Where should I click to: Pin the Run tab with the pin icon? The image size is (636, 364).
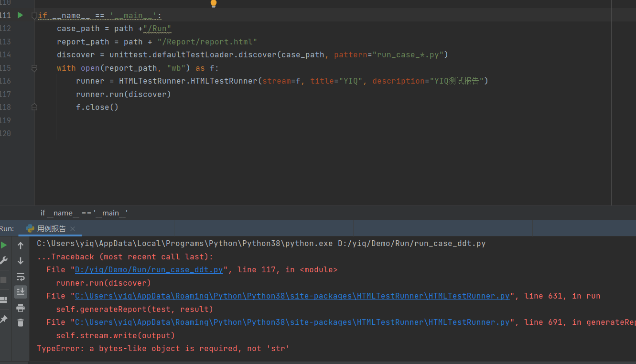click(3, 319)
